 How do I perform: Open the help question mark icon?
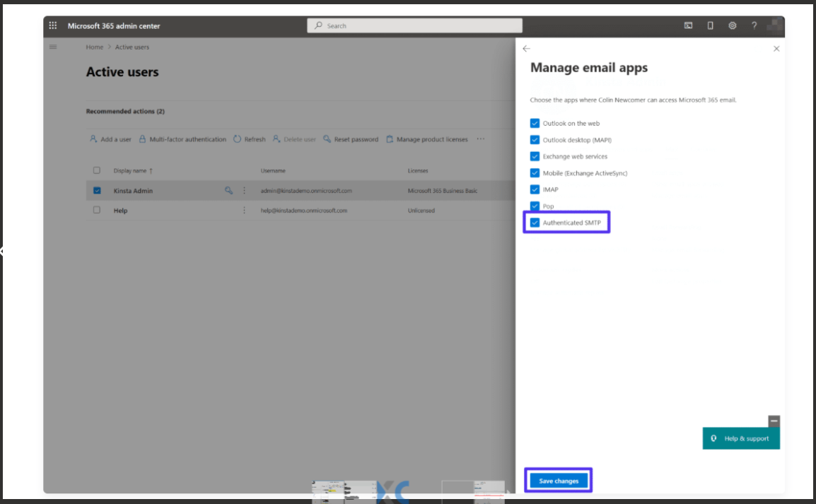pos(754,26)
